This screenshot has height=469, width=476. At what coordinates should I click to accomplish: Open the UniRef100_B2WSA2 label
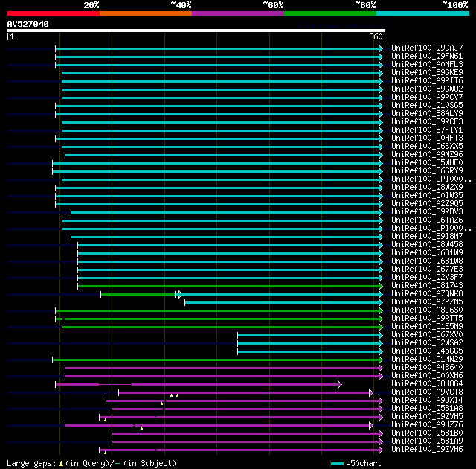(427, 343)
